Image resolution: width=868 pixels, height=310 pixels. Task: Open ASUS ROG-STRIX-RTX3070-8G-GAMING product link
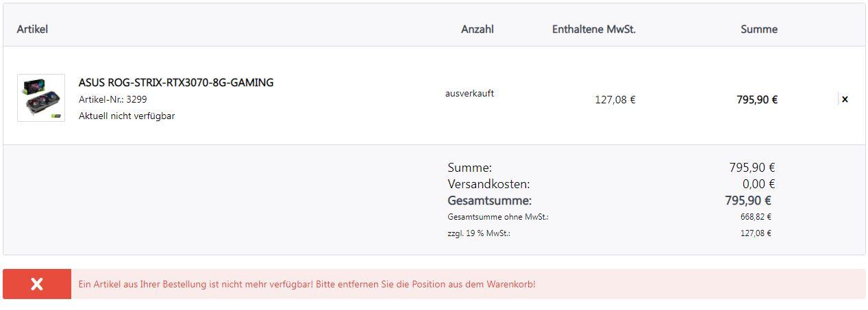176,83
